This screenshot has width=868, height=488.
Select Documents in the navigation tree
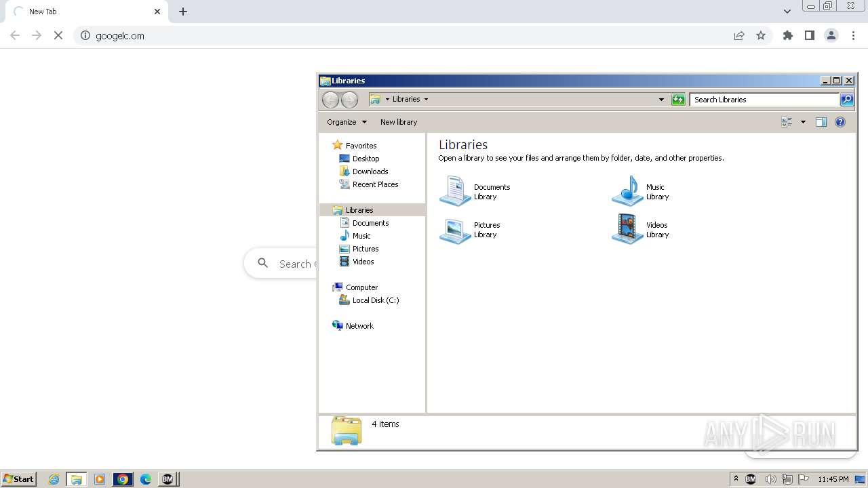[364, 223]
